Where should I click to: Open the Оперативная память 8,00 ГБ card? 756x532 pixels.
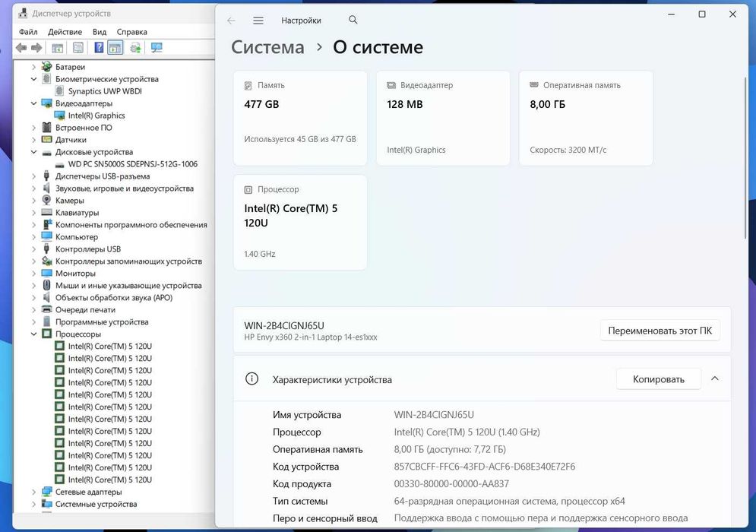click(586, 118)
